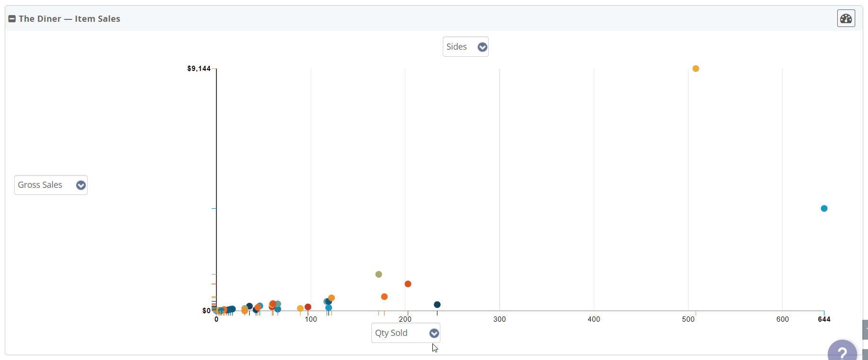Viewport: 868px width, 360px height.
Task: Click the $9,144 y-axis maximum label
Action: coord(199,69)
